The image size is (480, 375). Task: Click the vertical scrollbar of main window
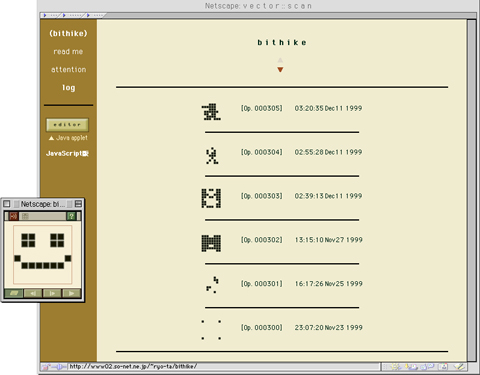pos(471,190)
